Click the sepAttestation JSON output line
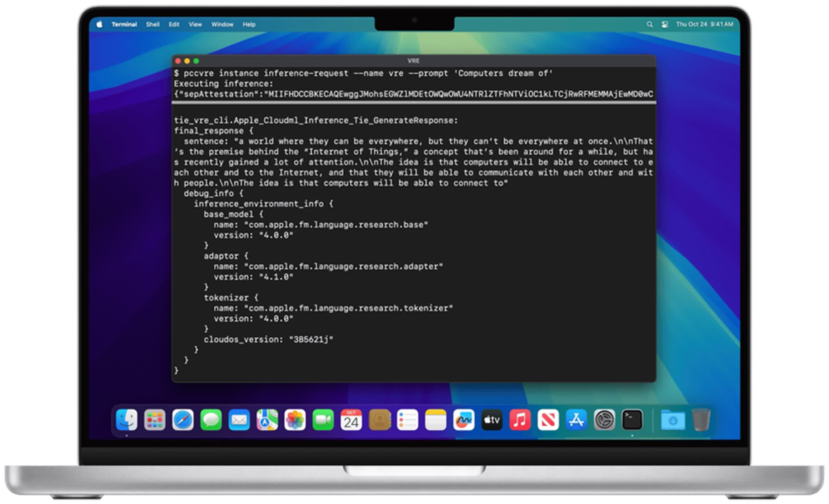The height and width of the screenshot is (504, 829). [414, 94]
